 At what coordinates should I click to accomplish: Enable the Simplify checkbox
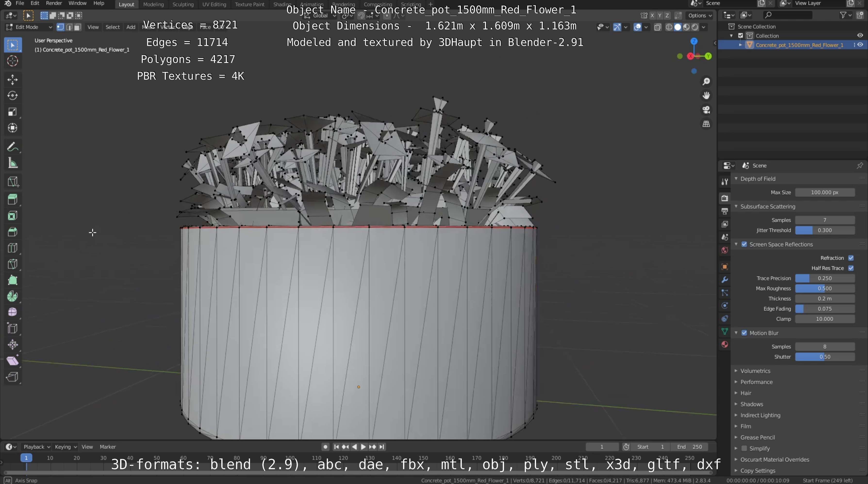pos(744,449)
